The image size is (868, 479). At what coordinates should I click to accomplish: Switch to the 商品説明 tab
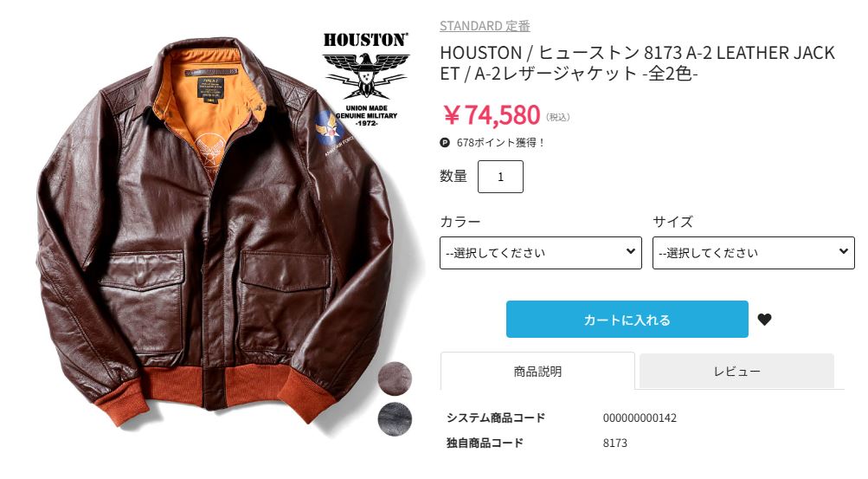(537, 371)
